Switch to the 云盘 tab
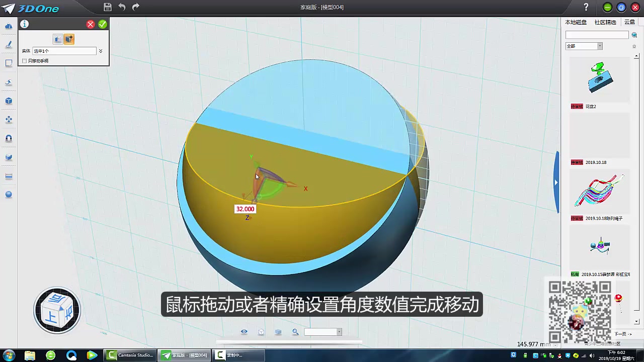The height and width of the screenshot is (362, 644). coord(629,22)
